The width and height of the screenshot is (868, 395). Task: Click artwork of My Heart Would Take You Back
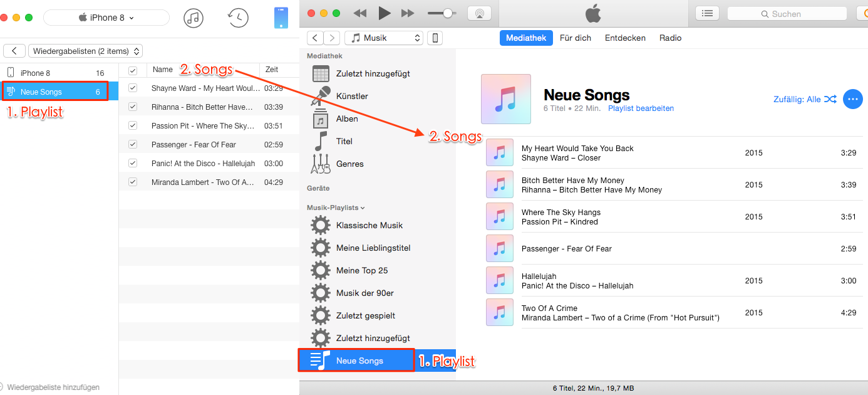coord(500,152)
